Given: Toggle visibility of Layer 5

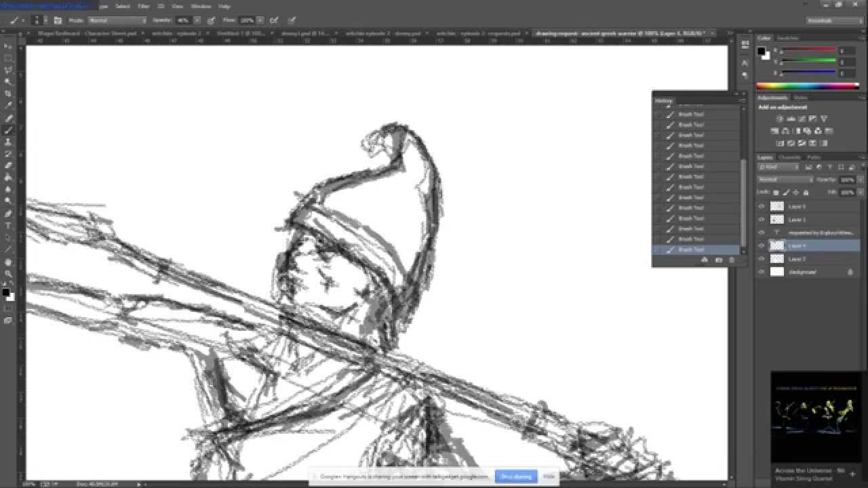Looking at the screenshot, I should tap(762, 207).
